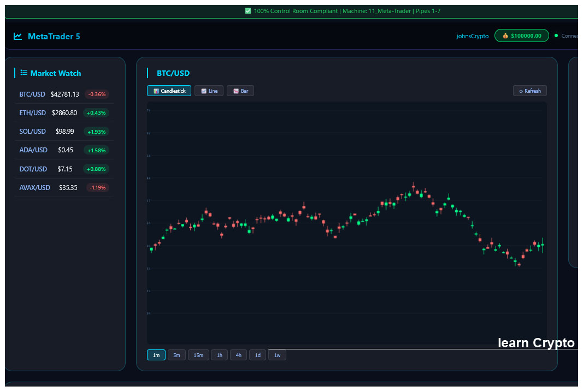583x392 pixels.
Task: Click the MetaTrader 5 chart logo icon
Action: (17, 36)
